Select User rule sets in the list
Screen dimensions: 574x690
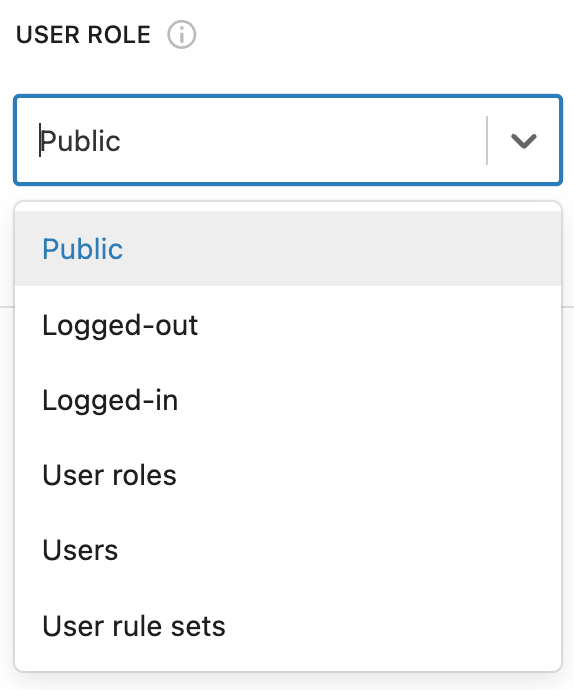(x=288, y=626)
